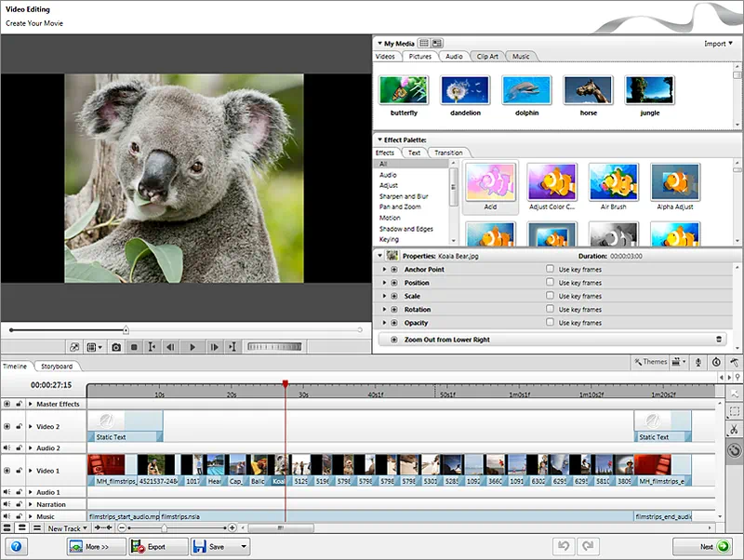Step back one frame
The image size is (744, 560).
(x=170, y=347)
